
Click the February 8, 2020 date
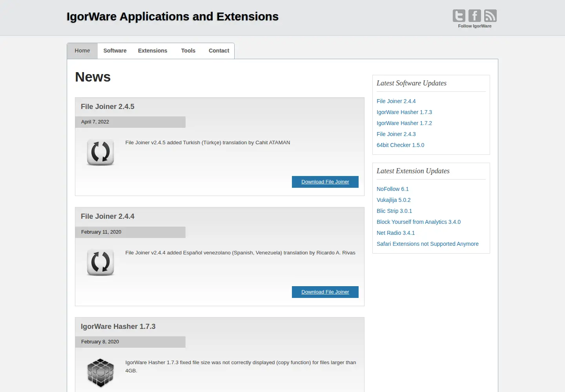[x=100, y=342]
